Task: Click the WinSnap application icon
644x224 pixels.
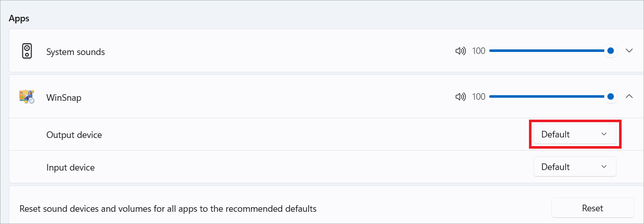Action: 27,96
